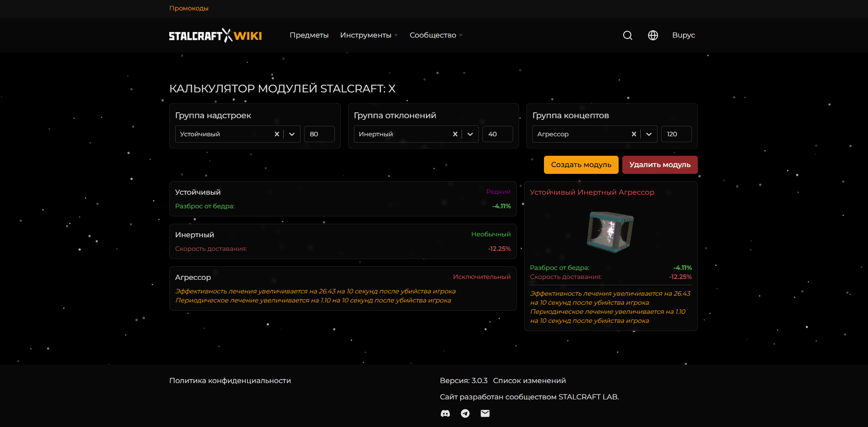Screen dimensions: 868x427
Task: Clear the Инертный selection with the X icon
Action: point(455,134)
